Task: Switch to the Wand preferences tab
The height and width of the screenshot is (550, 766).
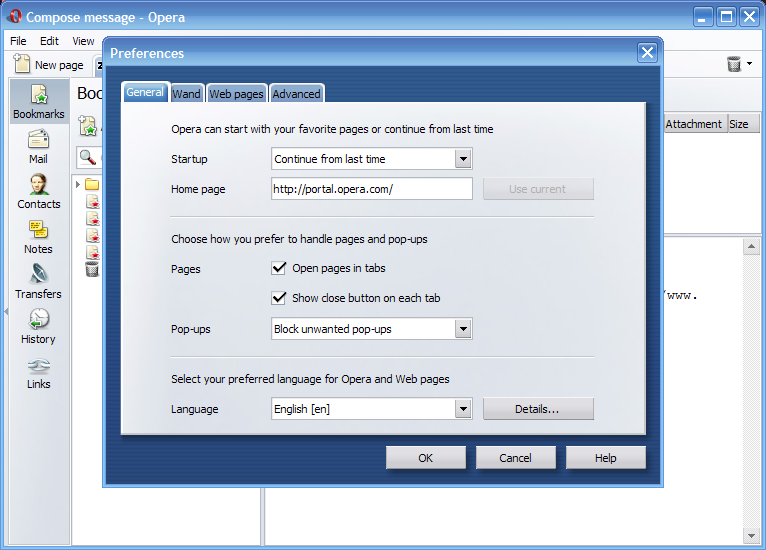Action: click(x=186, y=94)
